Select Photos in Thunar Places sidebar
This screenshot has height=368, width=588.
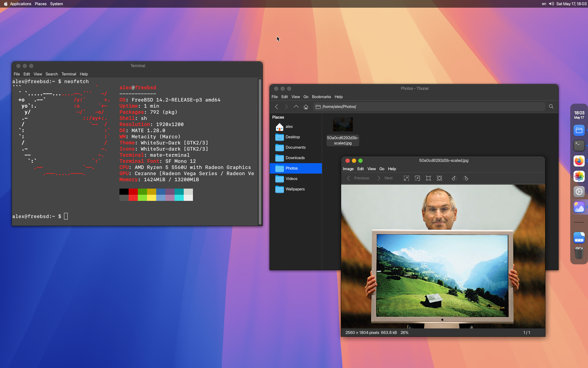point(296,168)
